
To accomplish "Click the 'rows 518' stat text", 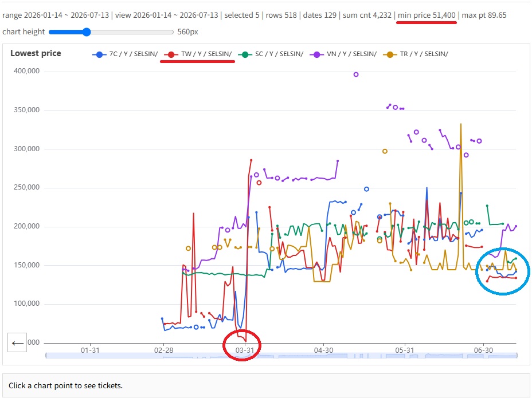I will point(281,15).
